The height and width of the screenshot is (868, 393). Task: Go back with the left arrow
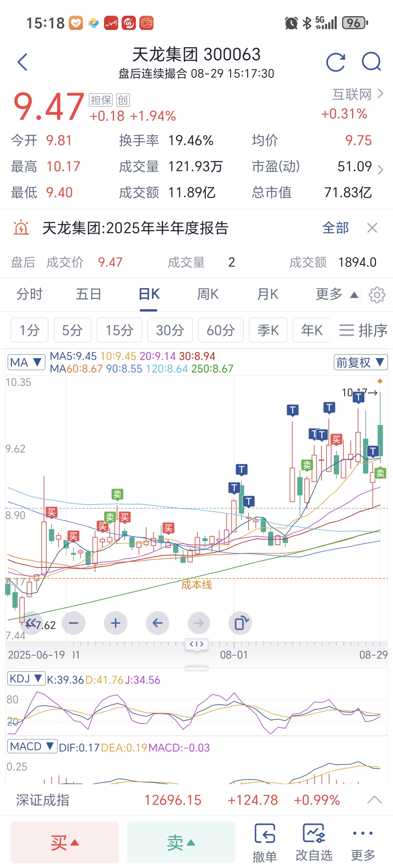22,62
